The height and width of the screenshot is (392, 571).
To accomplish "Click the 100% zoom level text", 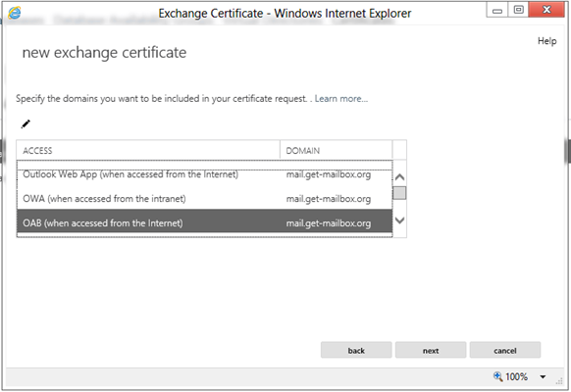I will pyautogui.click(x=516, y=376).
